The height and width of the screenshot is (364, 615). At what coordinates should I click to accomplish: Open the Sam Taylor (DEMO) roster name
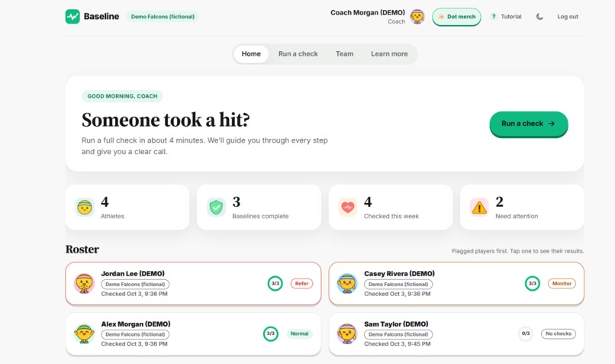click(396, 324)
